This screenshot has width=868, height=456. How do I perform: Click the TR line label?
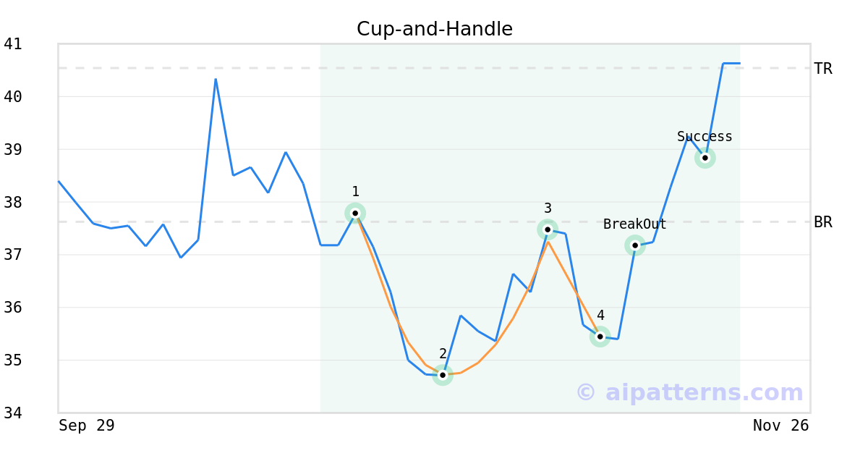(x=822, y=69)
